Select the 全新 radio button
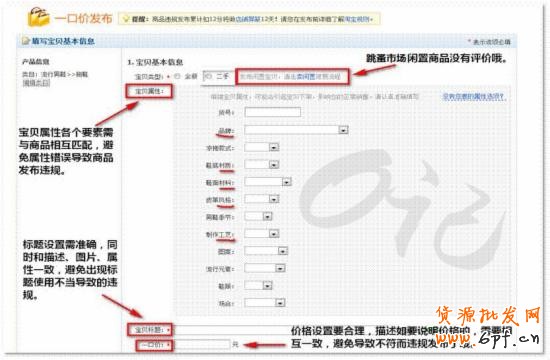The width and height of the screenshot is (550, 360). tap(177, 76)
